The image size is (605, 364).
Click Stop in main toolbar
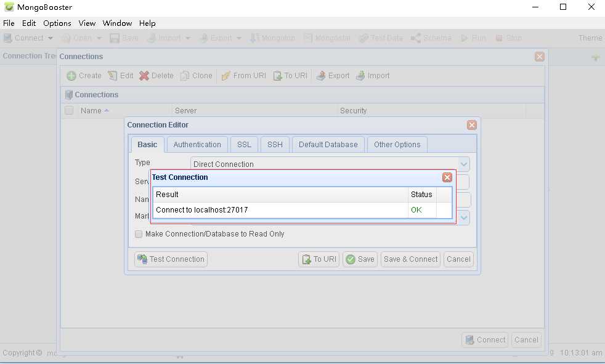click(508, 38)
